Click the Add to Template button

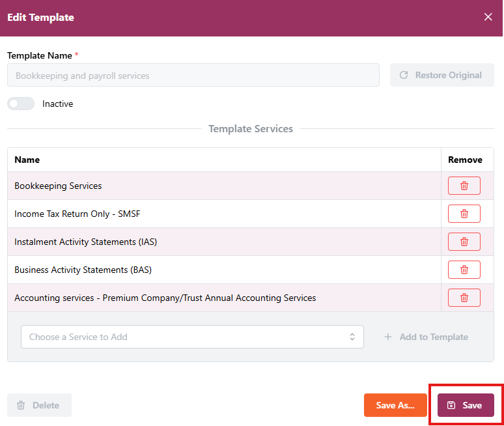(x=426, y=337)
